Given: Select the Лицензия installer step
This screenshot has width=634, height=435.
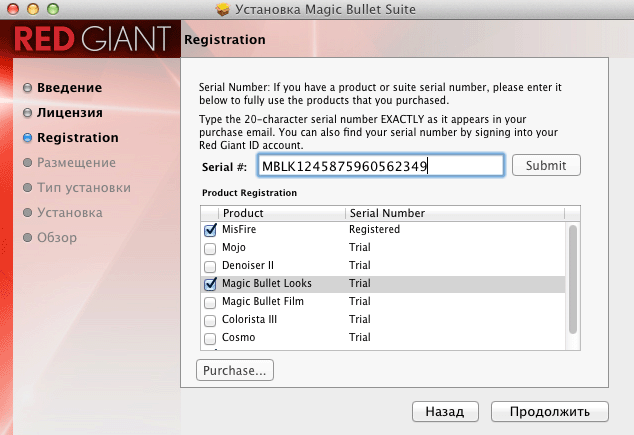Looking at the screenshot, I should [x=70, y=113].
